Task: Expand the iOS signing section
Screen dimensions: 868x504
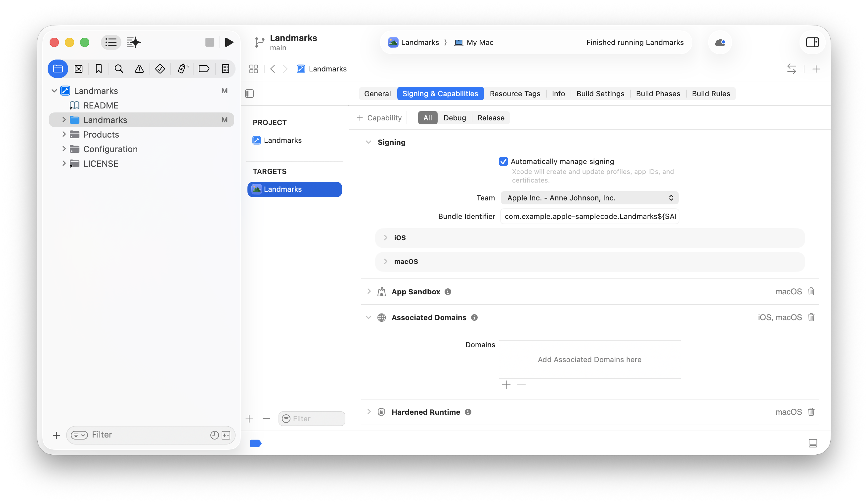Action: point(385,237)
